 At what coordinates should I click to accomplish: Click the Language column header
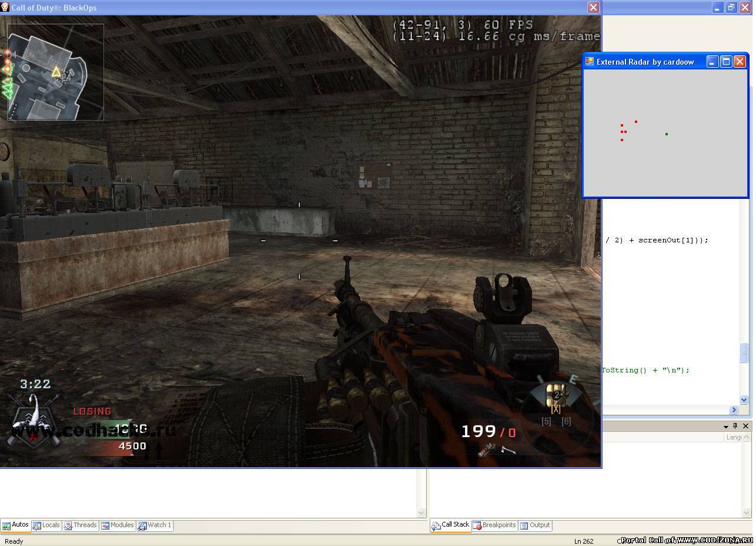[x=734, y=437]
